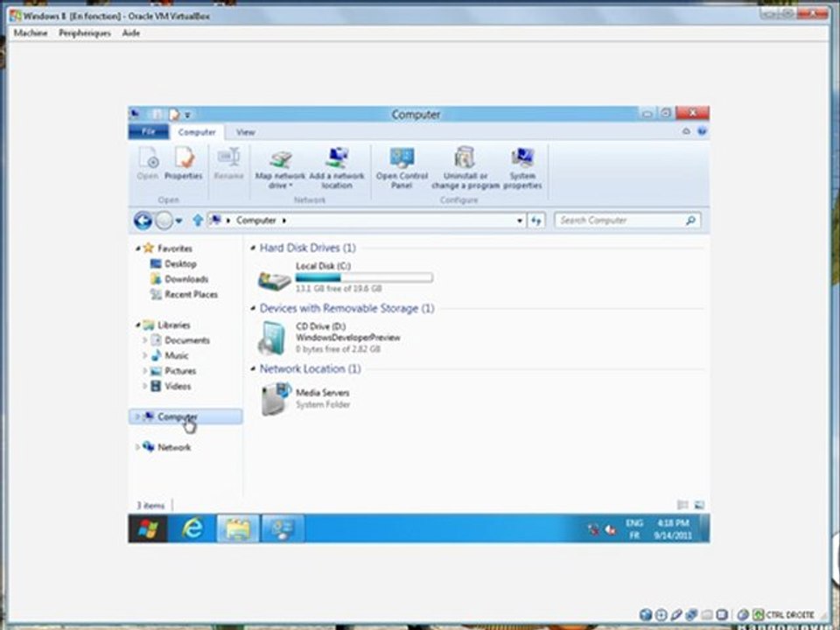Open the VirtualBox Aide menu
840x630 pixels.
131,32
